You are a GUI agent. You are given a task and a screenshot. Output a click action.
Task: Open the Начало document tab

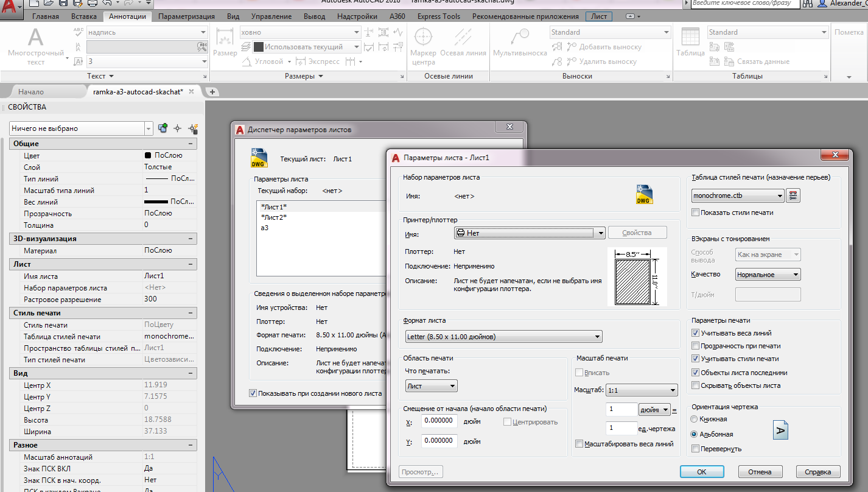coord(31,92)
